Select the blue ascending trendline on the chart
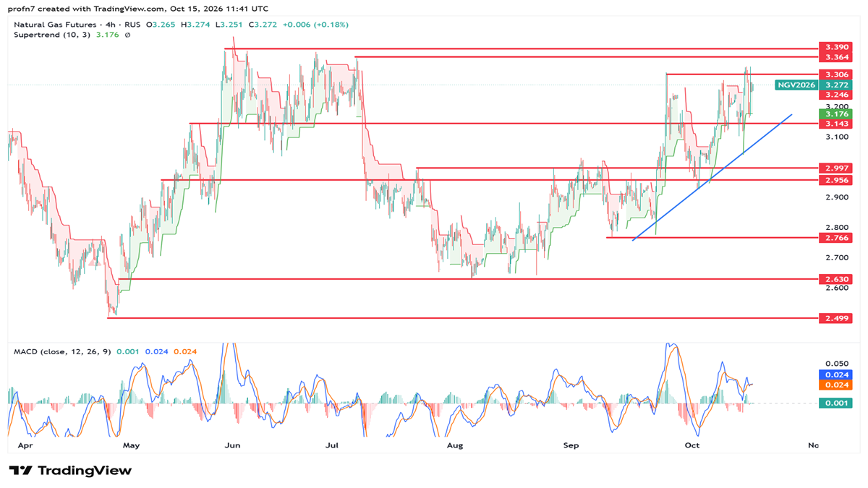 tap(712, 177)
